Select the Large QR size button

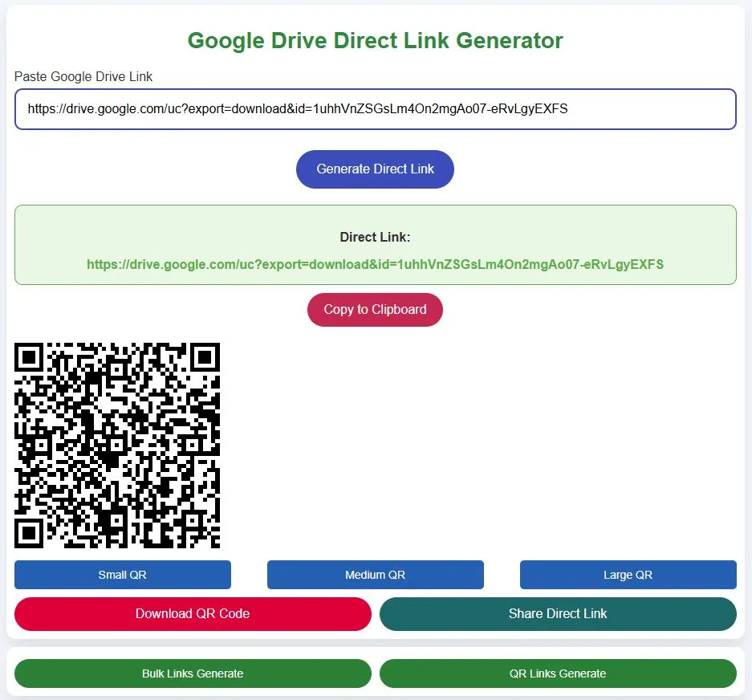tap(628, 574)
